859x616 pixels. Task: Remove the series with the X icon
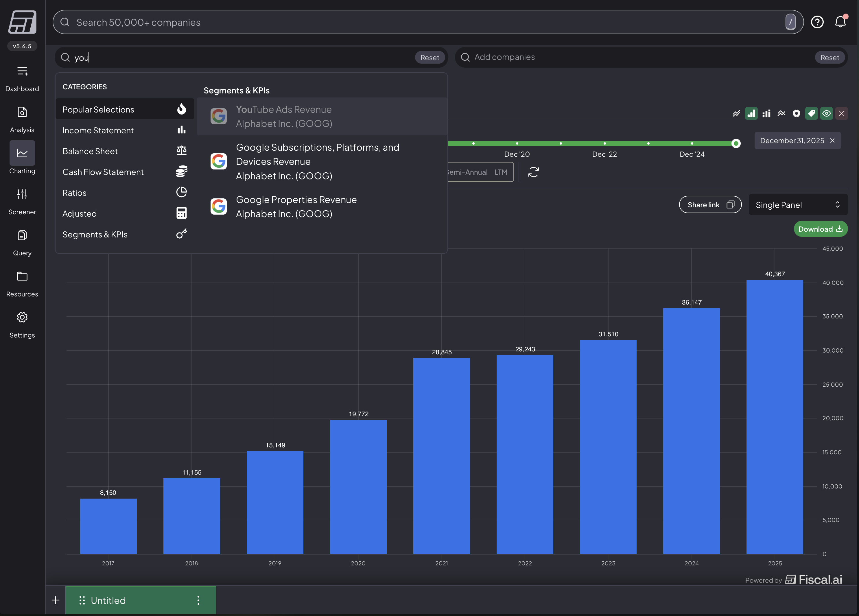click(842, 113)
